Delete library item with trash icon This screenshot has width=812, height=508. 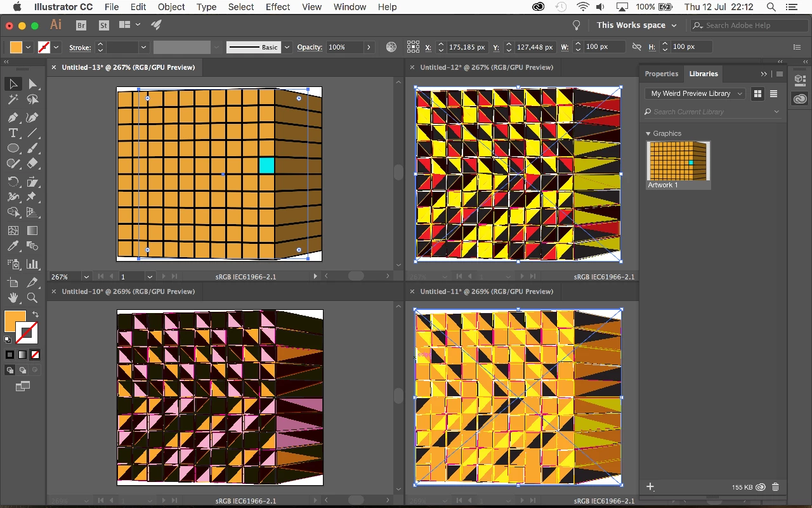coord(775,487)
